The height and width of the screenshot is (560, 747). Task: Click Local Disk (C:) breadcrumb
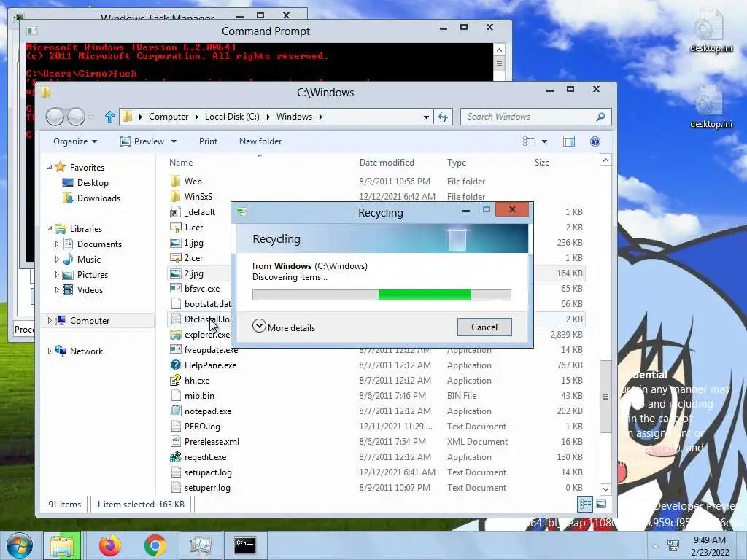coord(232,117)
